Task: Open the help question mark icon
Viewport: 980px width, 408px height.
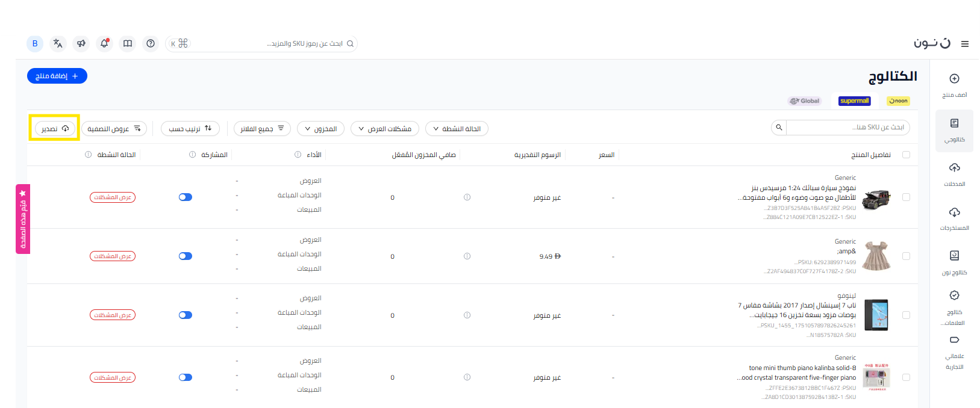Action: pos(151,43)
